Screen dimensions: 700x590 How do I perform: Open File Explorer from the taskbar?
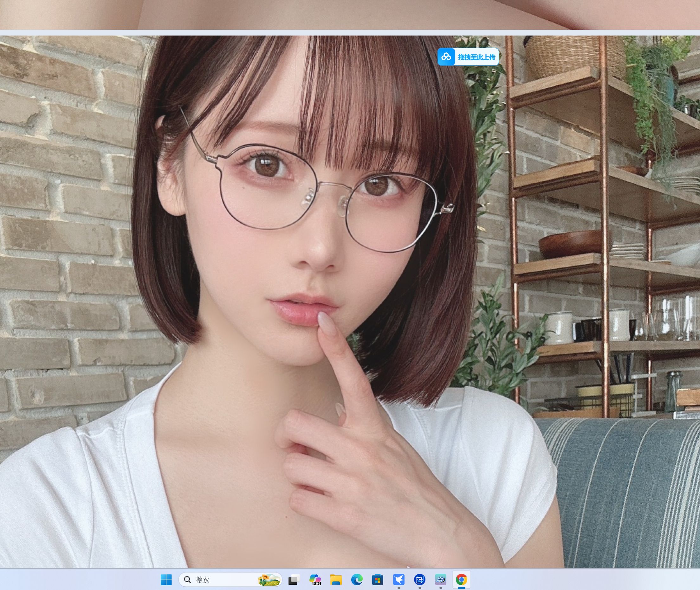(336, 580)
